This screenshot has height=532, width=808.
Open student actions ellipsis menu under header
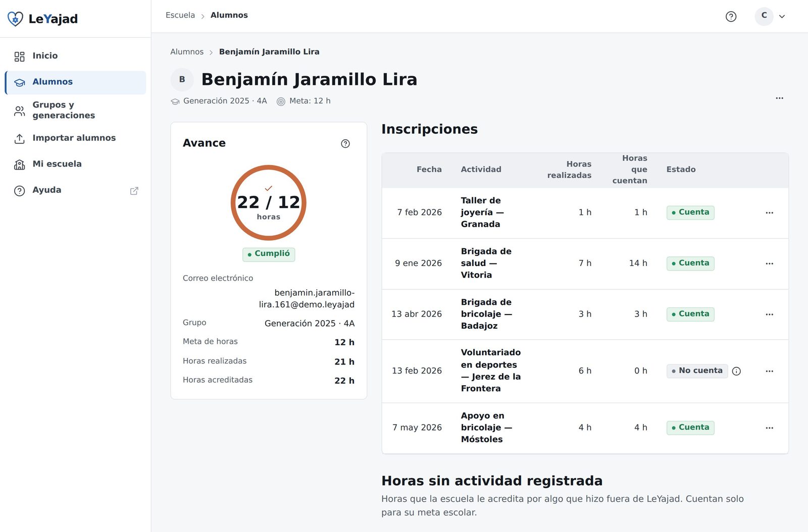(780, 98)
